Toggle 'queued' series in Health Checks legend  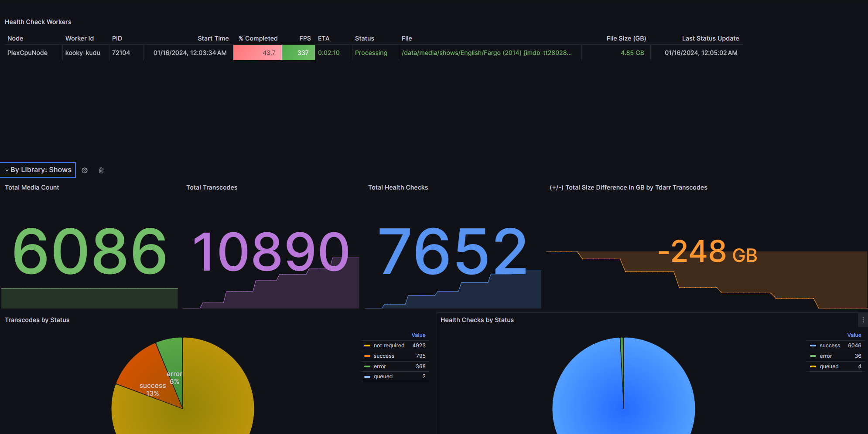[829, 366]
